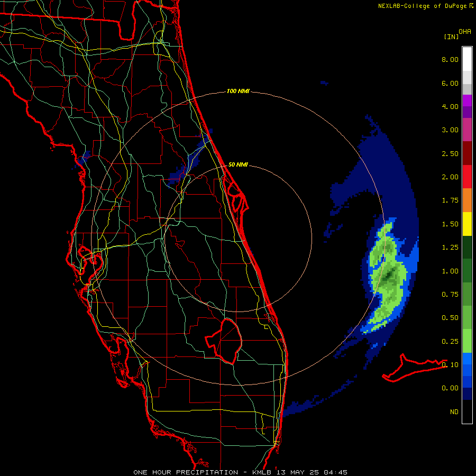
Task: Pick the dark red legend swatch near 2.50
Action: (x=467, y=153)
